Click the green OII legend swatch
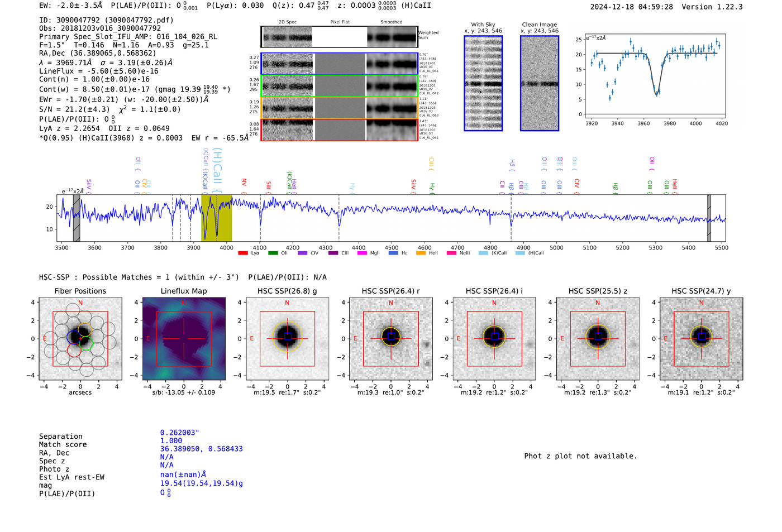 pos(273,253)
